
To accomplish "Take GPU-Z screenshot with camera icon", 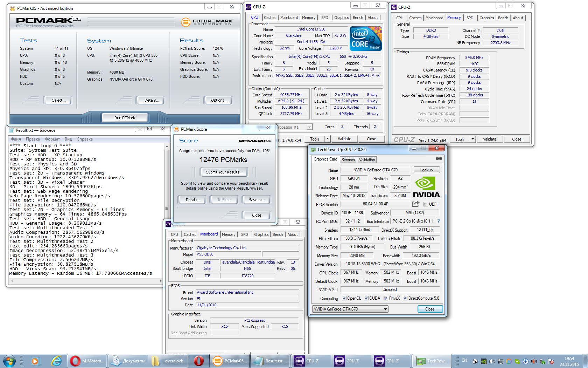I will coord(439,158).
